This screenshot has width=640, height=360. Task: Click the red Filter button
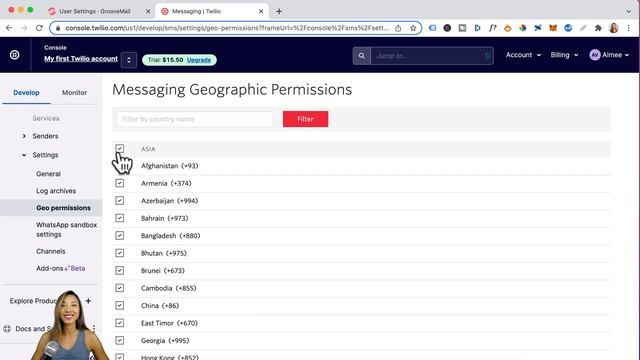click(x=305, y=119)
